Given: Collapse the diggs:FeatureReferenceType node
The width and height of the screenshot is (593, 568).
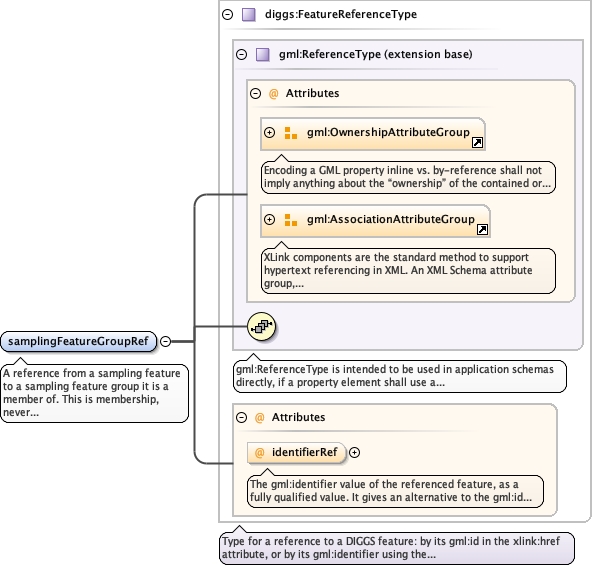Looking at the screenshot, I should (x=227, y=14).
